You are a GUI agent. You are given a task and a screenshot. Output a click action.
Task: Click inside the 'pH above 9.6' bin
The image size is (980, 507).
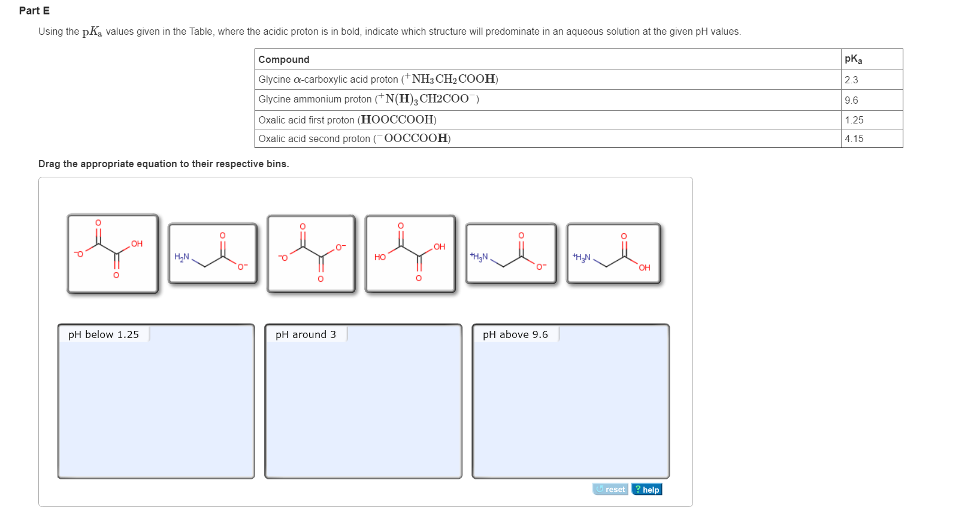(570, 408)
